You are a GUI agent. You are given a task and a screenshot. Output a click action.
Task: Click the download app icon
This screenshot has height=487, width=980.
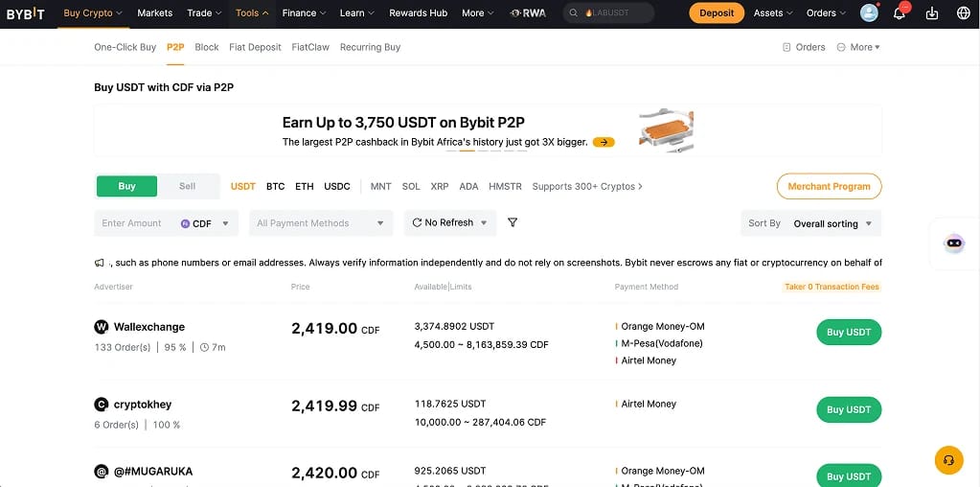[x=932, y=13]
